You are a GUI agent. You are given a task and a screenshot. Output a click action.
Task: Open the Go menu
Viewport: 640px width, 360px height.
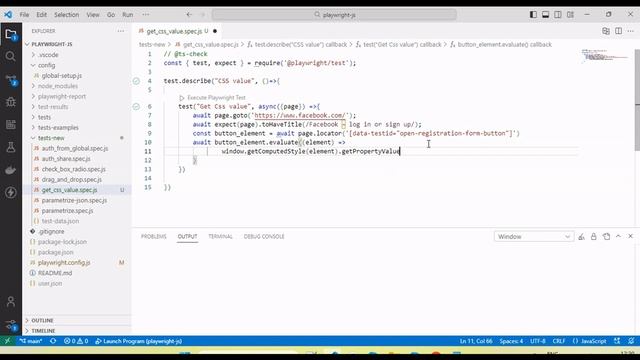[x=111, y=15]
